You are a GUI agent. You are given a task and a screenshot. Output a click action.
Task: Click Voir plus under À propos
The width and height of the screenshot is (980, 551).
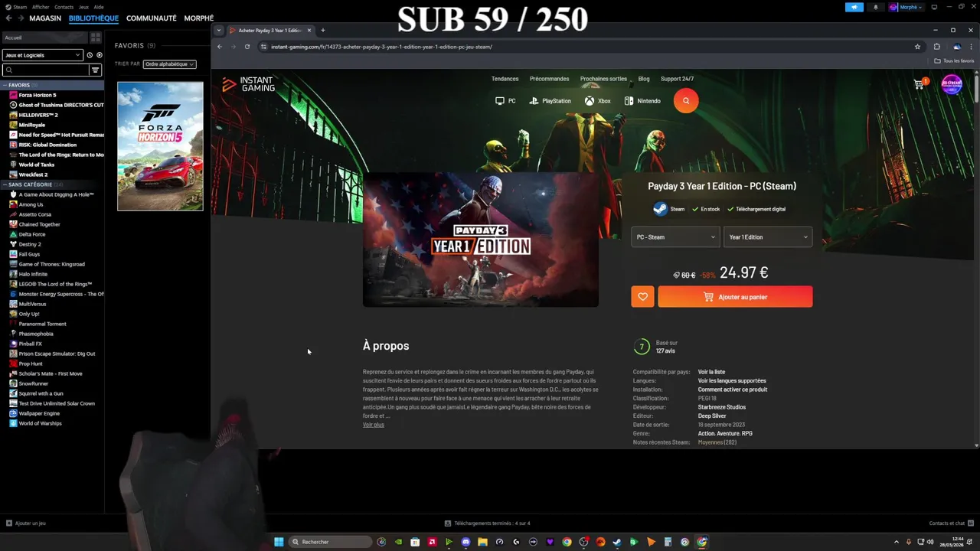(374, 425)
